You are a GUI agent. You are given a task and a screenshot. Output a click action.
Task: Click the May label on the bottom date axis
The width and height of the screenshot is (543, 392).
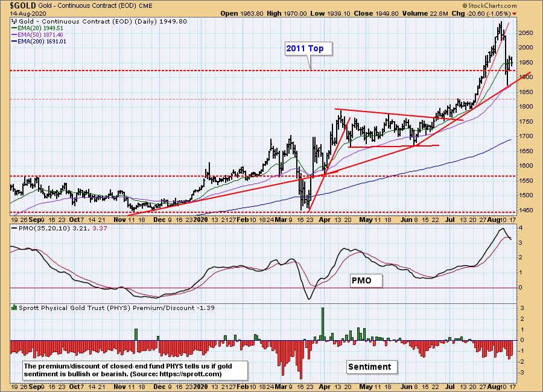[366, 387]
